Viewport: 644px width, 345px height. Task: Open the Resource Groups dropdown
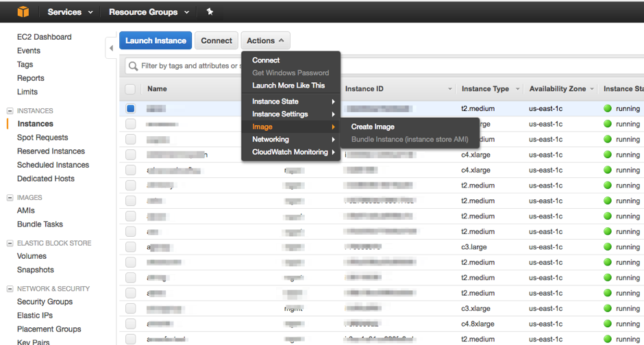(149, 12)
